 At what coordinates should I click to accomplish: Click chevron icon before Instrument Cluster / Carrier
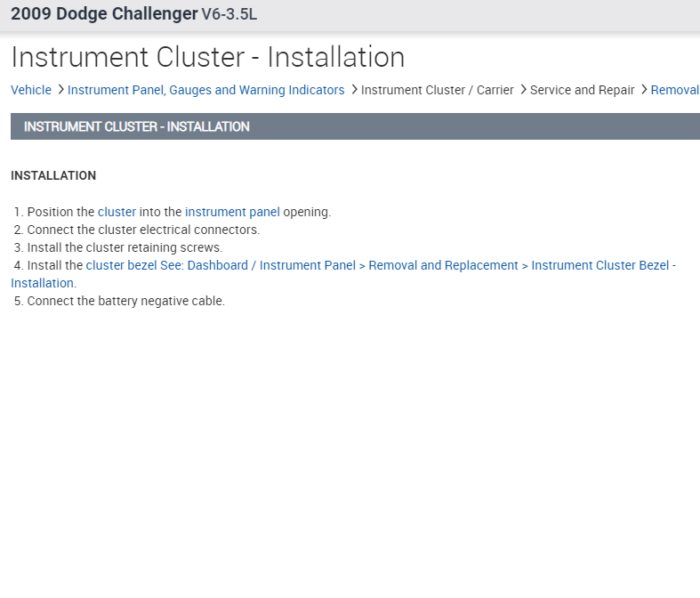pyautogui.click(x=354, y=90)
